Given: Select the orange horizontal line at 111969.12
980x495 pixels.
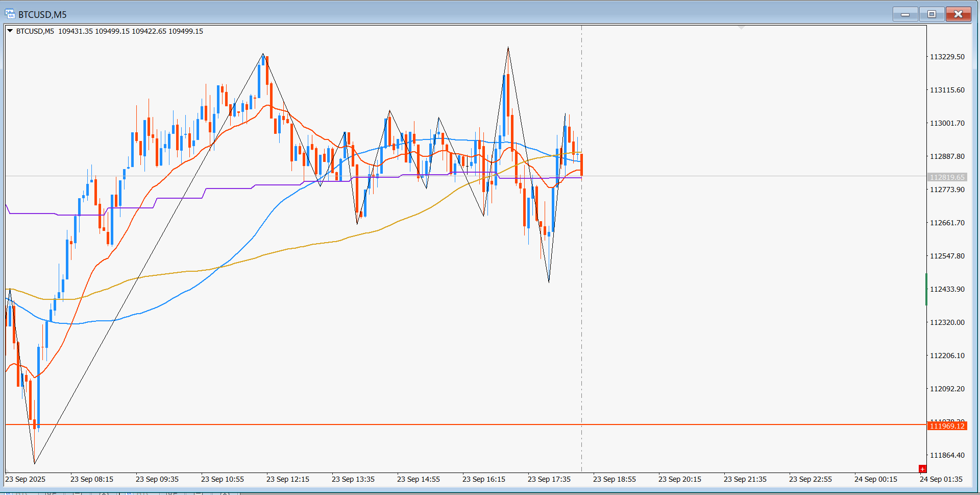Looking at the screenshot, I should [459, 425].
